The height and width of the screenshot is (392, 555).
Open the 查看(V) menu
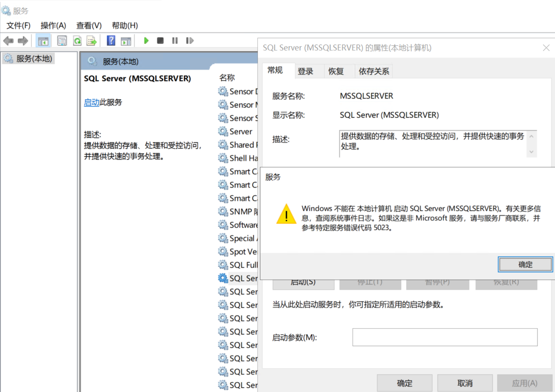click(x=89, y=26)
